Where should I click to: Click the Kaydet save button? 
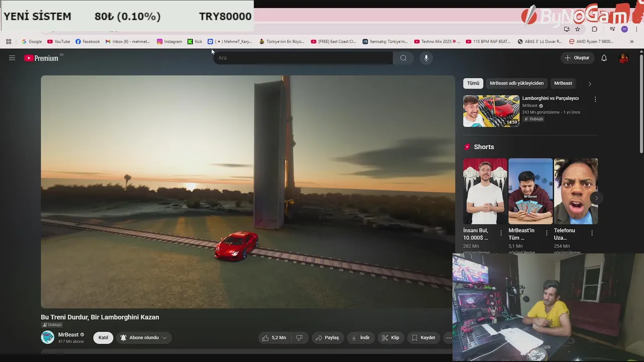pyautogui.click(x=423, y=338)
